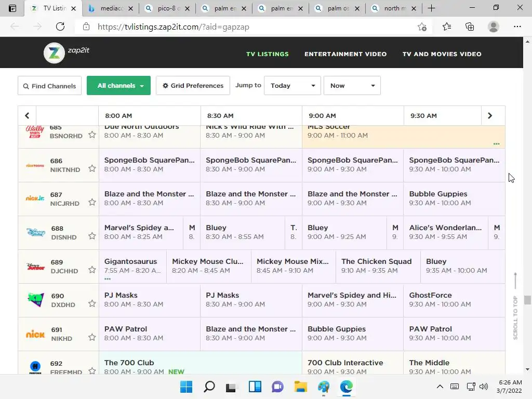This screenshot has width=532, height=399.
Task: Favorite channel 688 DISNHD star
Action: 92,236
